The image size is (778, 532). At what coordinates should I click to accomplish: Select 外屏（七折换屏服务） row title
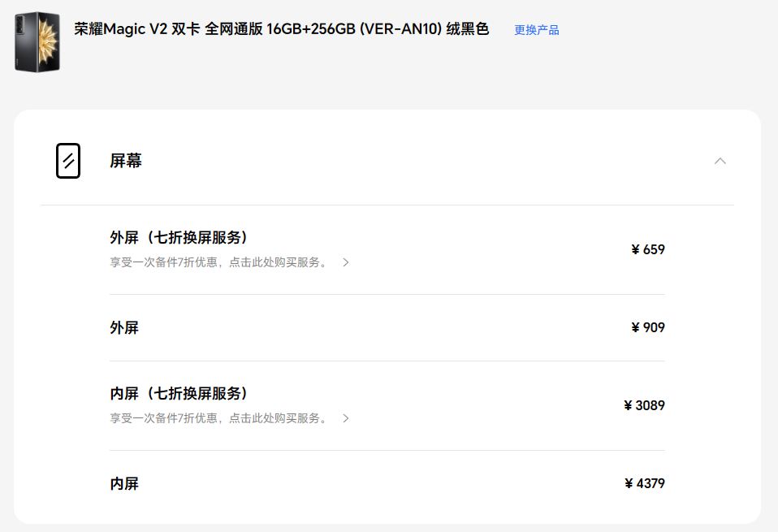point(179,237)
